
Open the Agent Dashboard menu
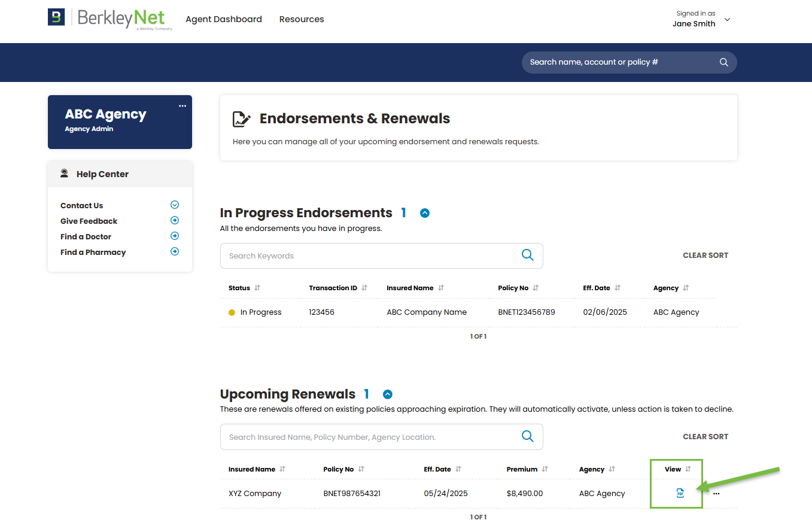point(224,19)
